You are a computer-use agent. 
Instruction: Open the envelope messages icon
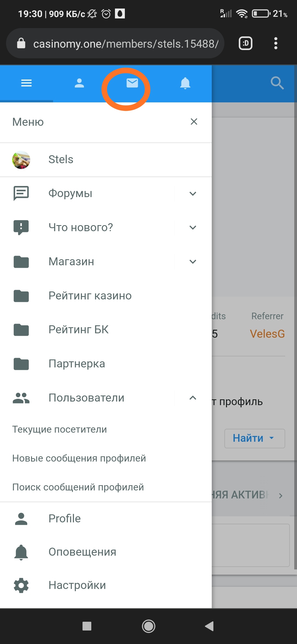(132, 83)
